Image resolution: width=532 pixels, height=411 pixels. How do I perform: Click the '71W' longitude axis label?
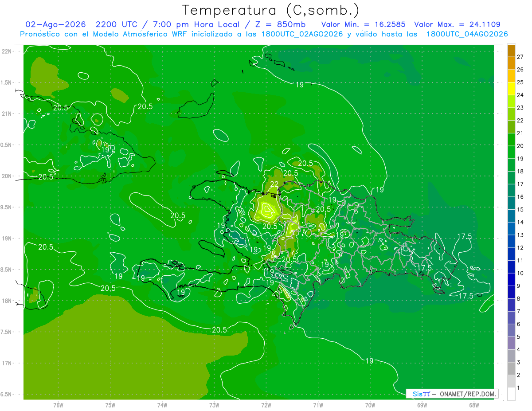[x=318, y=405]
